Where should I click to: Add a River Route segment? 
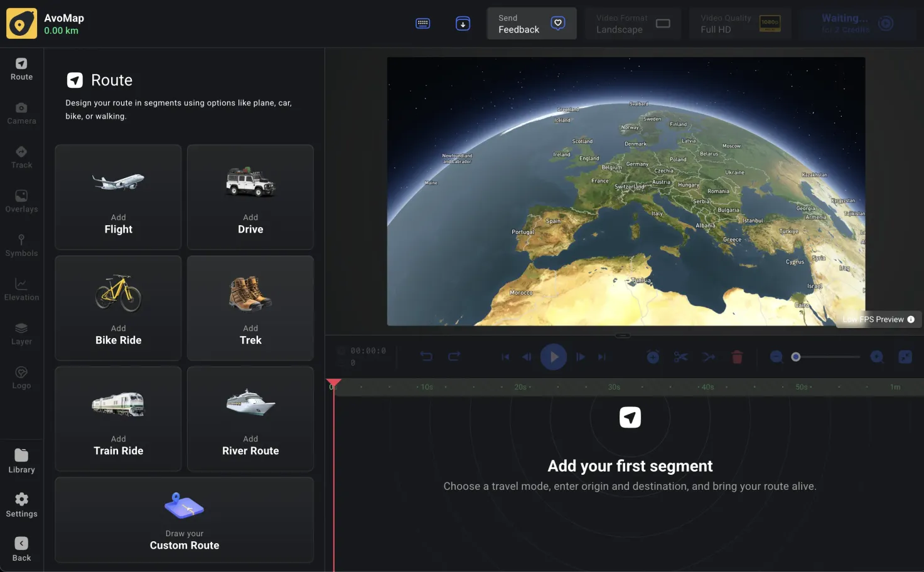tap(250, 419)
